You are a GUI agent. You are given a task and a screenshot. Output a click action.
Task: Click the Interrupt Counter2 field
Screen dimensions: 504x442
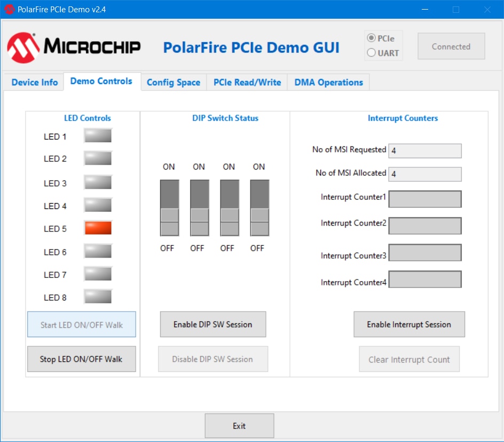pos(425,226)
